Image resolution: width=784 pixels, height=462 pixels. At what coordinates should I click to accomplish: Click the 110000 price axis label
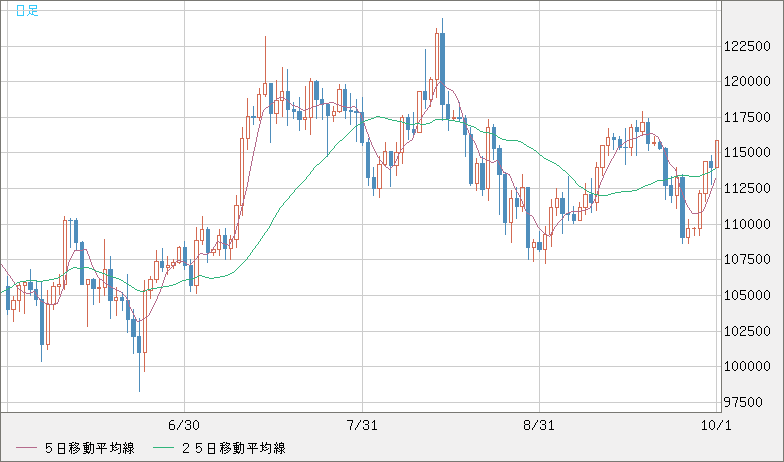(746, 224)
